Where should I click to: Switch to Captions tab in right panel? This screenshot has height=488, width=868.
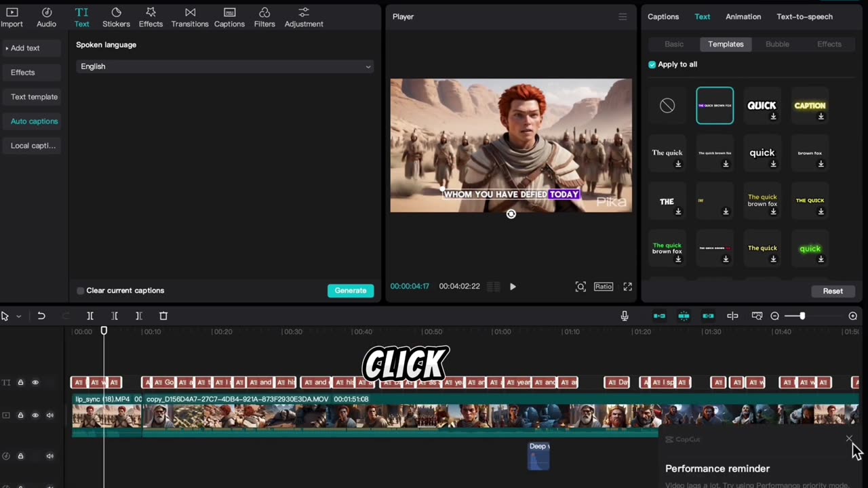coord(663,17)
